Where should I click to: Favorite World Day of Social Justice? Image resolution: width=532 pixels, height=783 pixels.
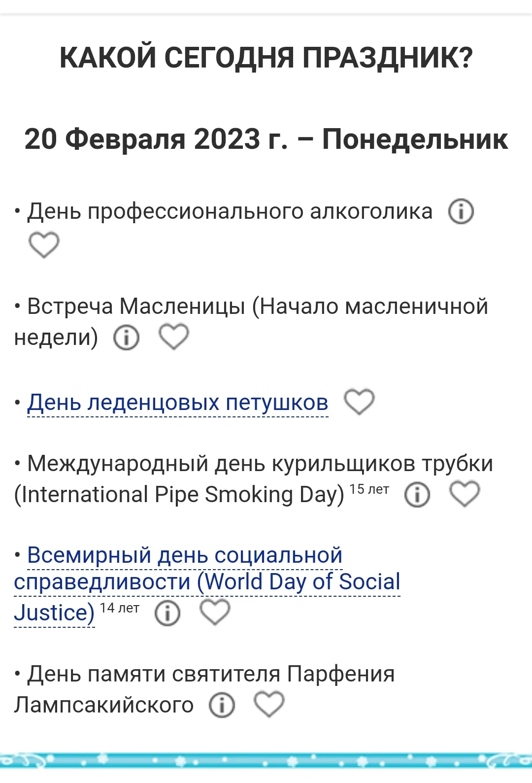tap(215, 613)
